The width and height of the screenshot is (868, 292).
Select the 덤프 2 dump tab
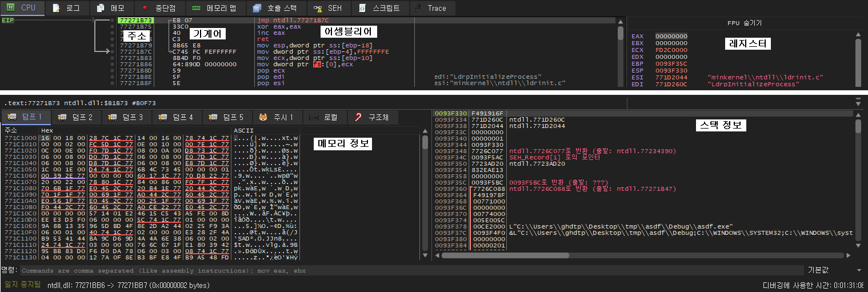point(75,117)
